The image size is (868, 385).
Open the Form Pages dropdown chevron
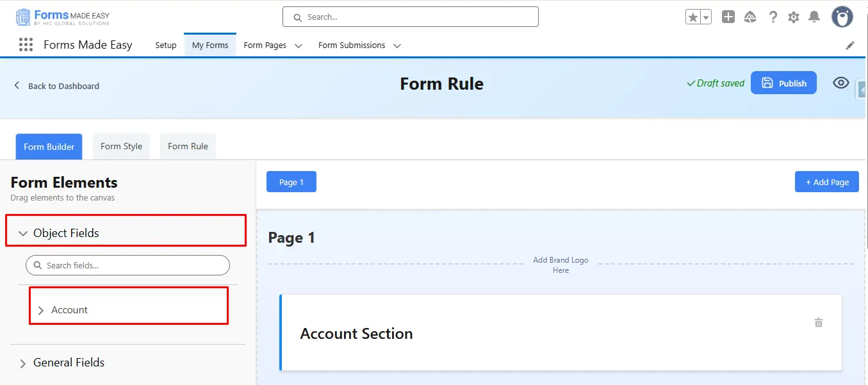tap(298, 45)
